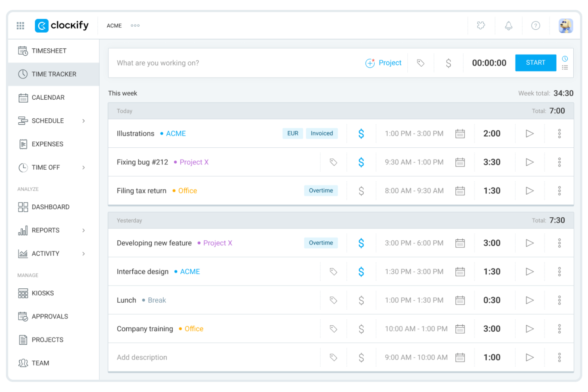
Task: Toggle billable dollar sign on Lunch entry
Action: [x=361, y=301]
